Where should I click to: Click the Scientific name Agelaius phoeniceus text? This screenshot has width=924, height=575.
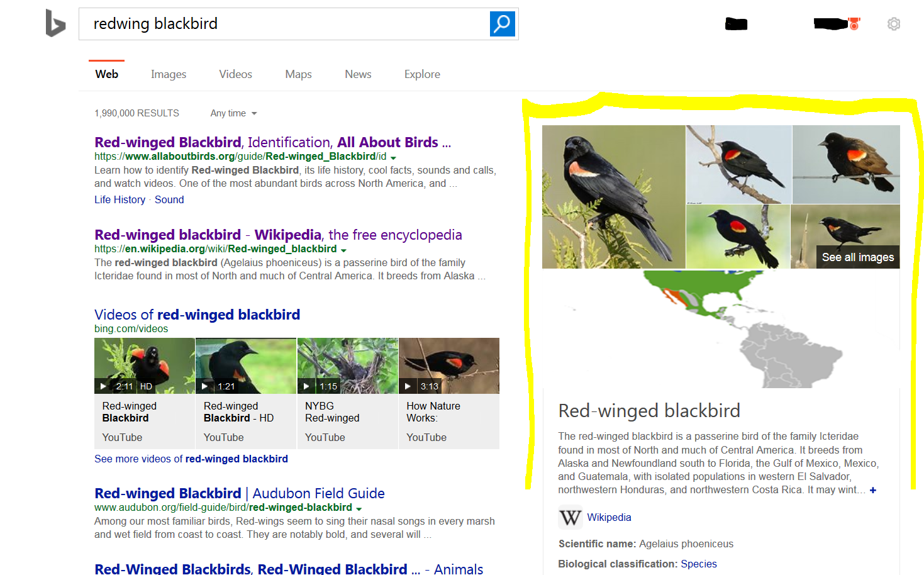point(646,544)
